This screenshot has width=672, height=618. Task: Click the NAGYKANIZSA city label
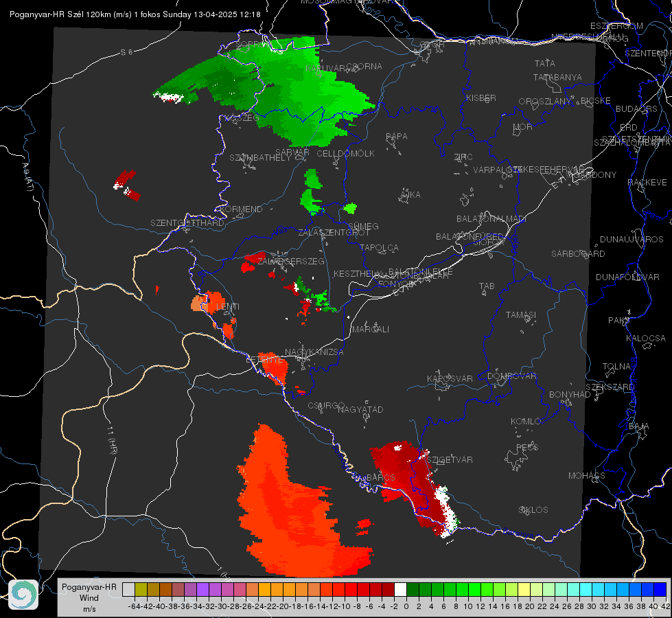pyautogui.click(x=314, y=352)
